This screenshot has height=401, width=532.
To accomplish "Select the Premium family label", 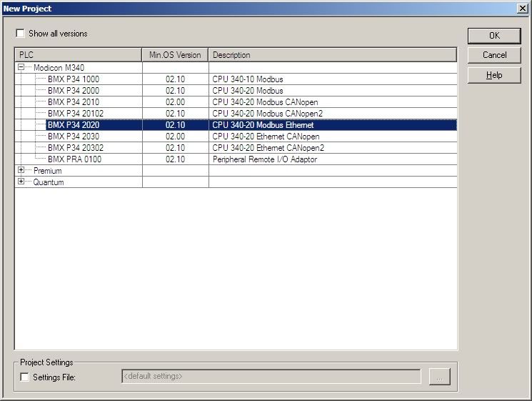I will pos(48,170).
